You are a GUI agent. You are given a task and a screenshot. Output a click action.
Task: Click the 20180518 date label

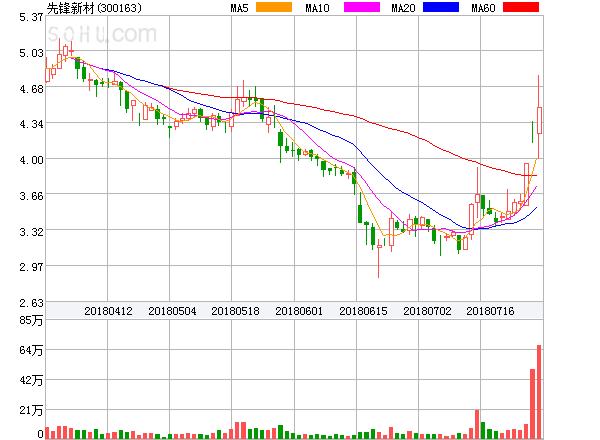[x=235, y=311]
